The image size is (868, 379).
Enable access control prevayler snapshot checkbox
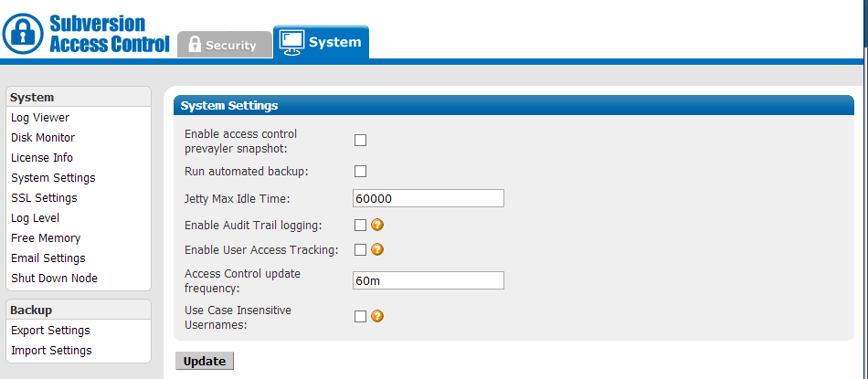pos(360,141)
